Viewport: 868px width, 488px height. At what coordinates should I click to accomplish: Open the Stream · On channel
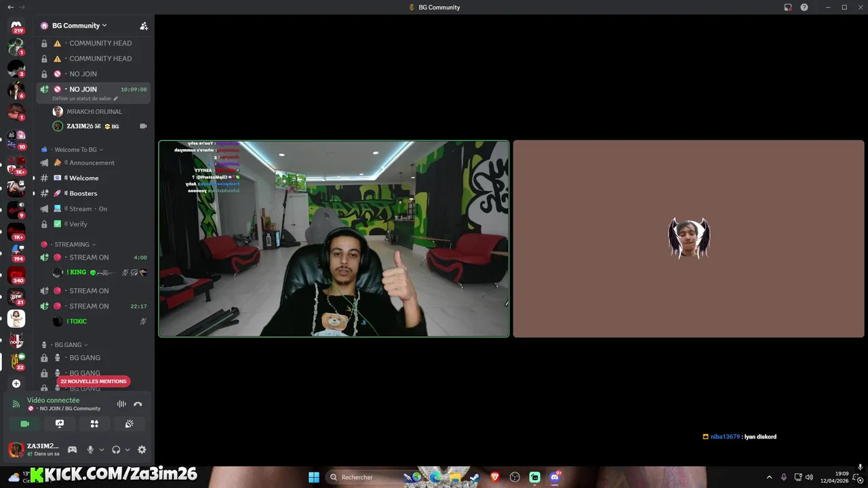tap(94, 209)
